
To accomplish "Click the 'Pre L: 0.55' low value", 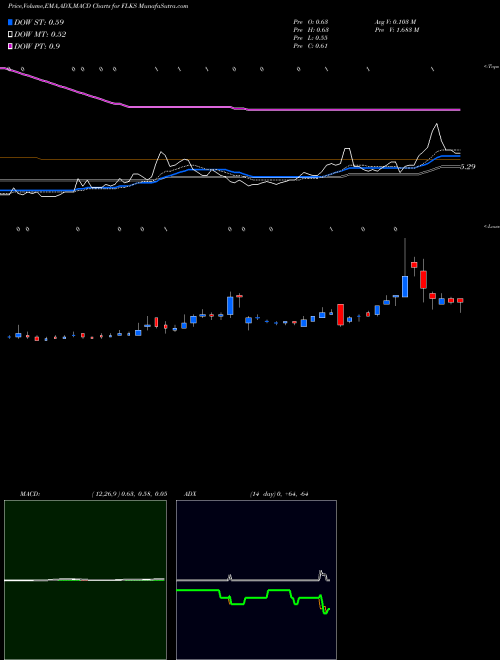I will pyautogui.click(x=311, y=38).
